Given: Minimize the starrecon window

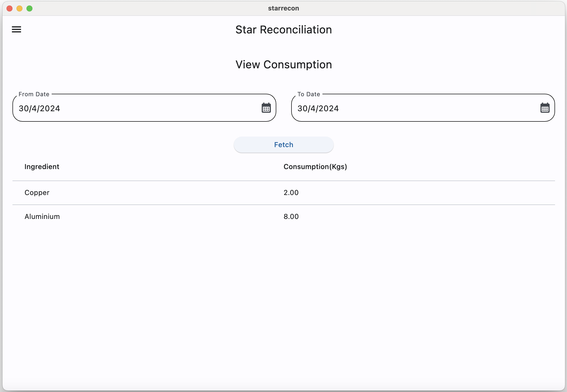Looking at the screenshot, I should pyautogui.click(x=19, y=8).
